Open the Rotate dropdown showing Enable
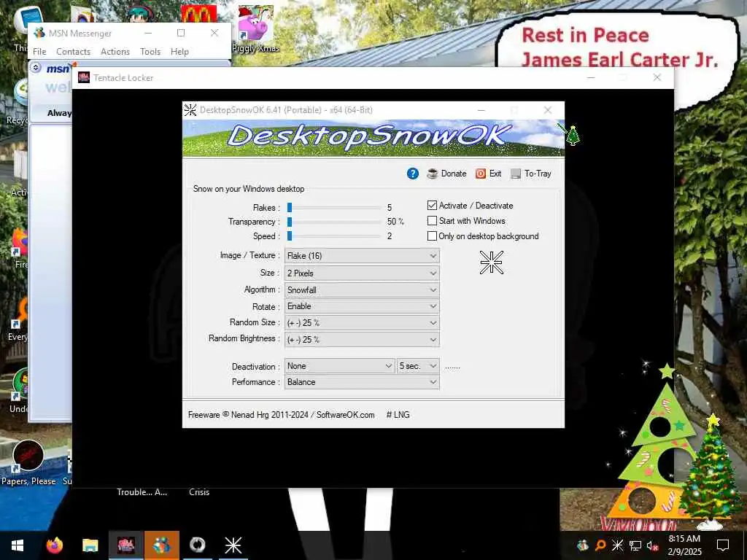 tap(362, 306)
